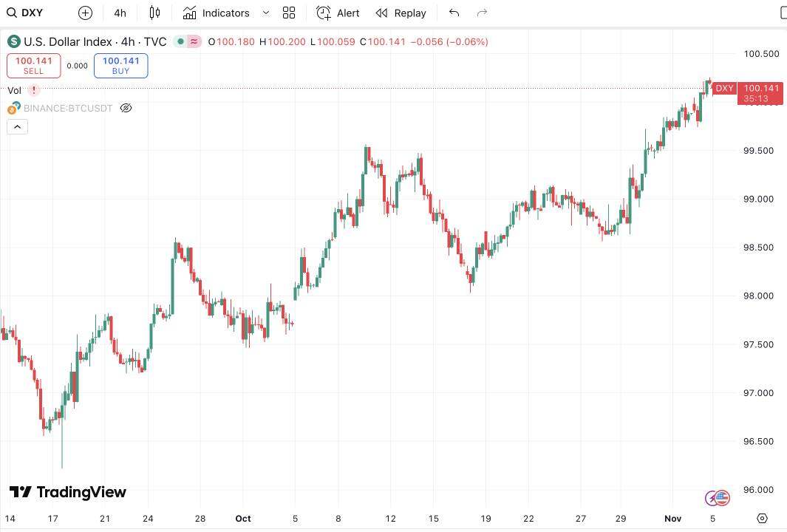Toggle the green status dot on DXY
The image size is (787, 532).
tap(180, 41)
